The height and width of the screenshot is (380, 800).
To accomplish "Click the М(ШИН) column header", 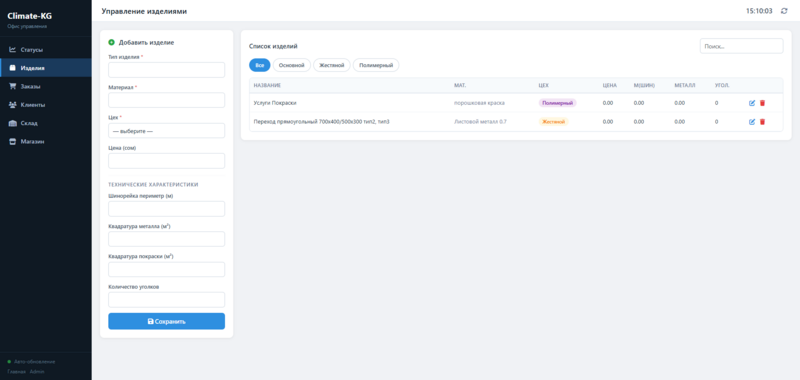I will coord(644,85).
